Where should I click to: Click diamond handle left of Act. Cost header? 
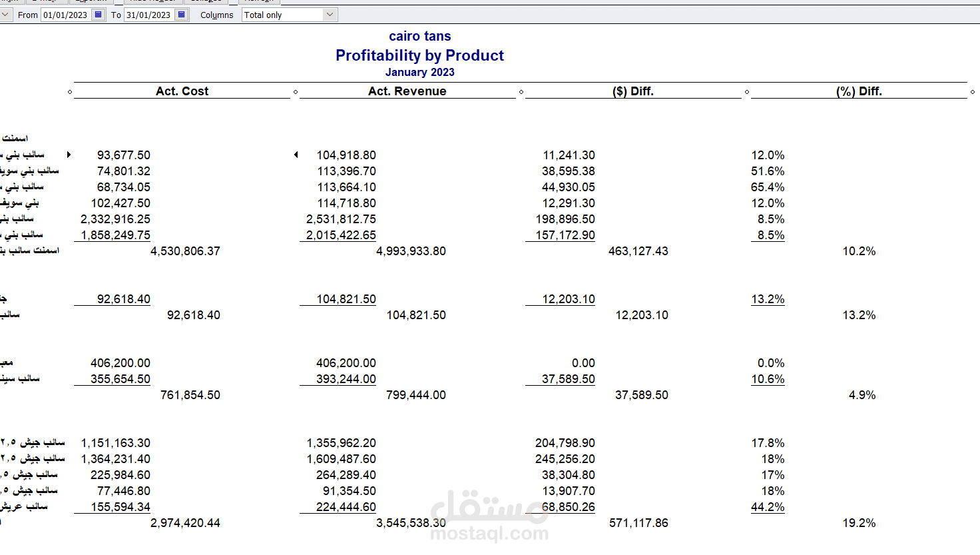(70, 92)
